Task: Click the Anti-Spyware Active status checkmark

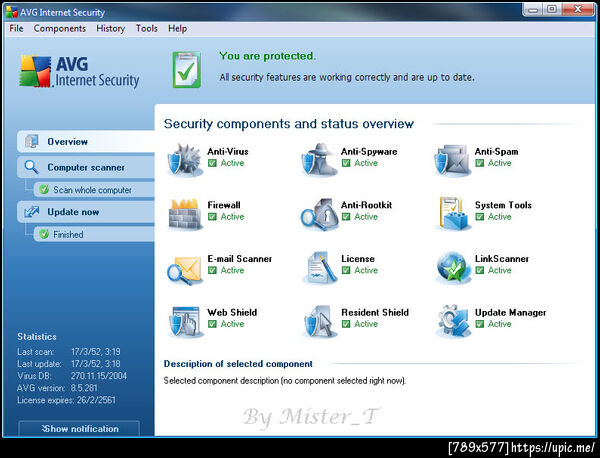Action: 346,163
